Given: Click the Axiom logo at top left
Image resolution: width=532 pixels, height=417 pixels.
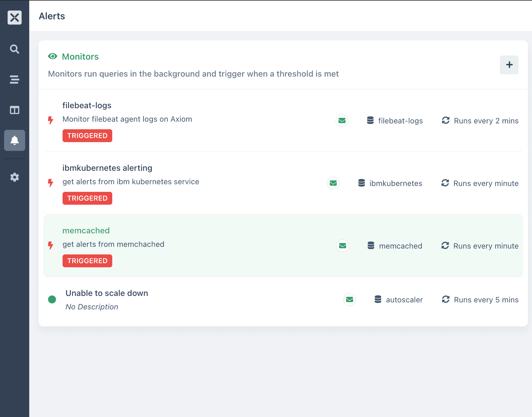Looking at the screenshot, I should point(14,18).
